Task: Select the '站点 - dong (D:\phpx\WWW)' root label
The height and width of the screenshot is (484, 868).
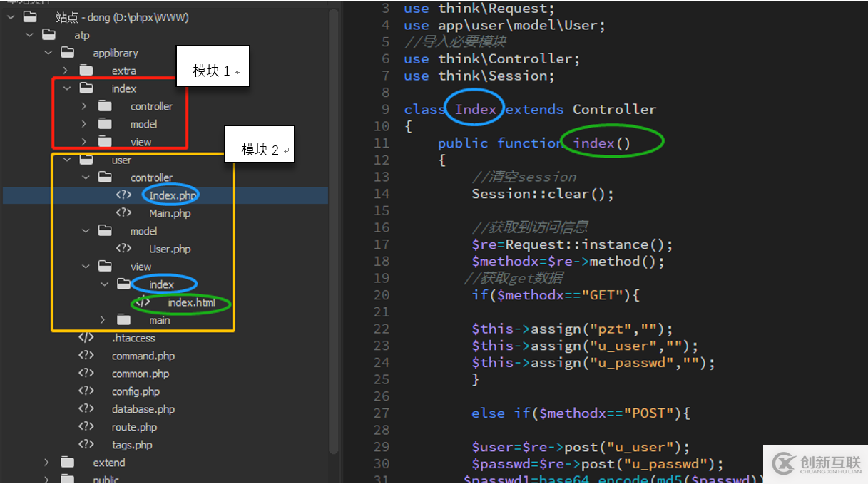Action: click(122, 17)
